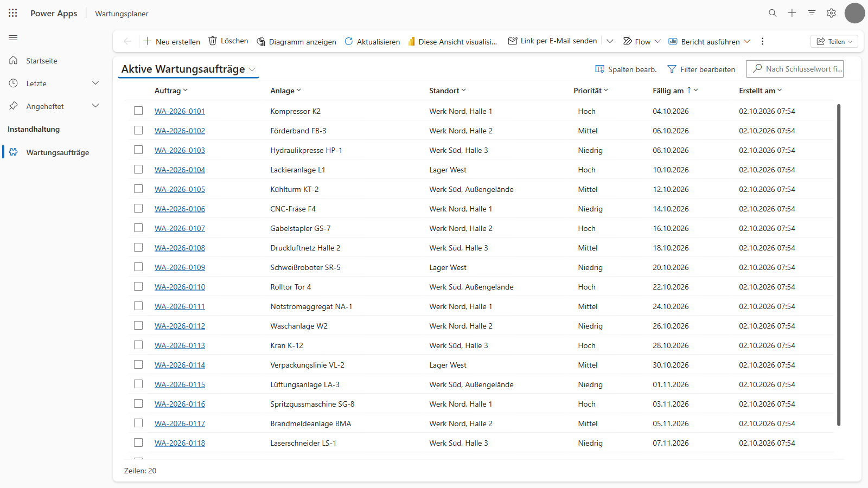Expand the Letzte section chevron
The width and height of the screenshot is (868, 488).
(95, 83)
